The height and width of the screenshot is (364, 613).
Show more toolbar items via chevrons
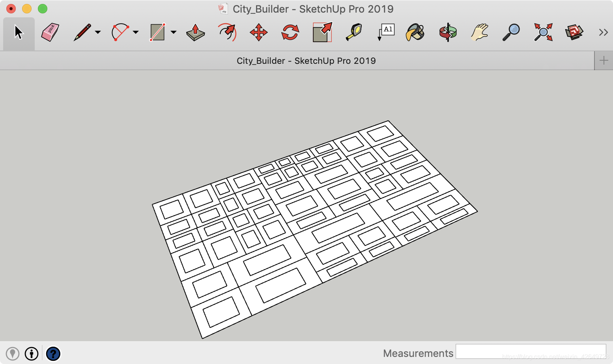coord(603,32)
